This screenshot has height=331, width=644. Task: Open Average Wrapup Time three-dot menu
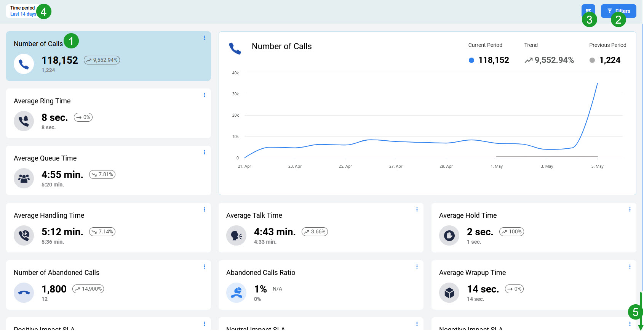(x=630, y=267)
